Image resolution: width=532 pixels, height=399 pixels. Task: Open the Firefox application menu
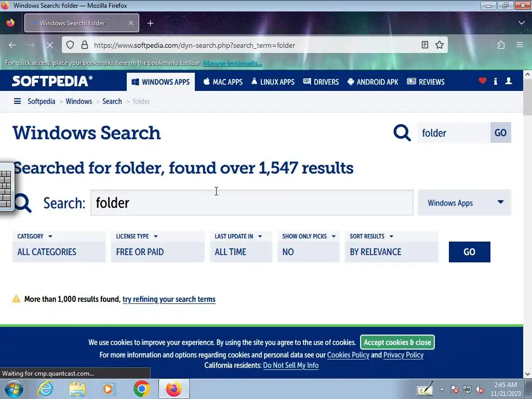[520, 45]
